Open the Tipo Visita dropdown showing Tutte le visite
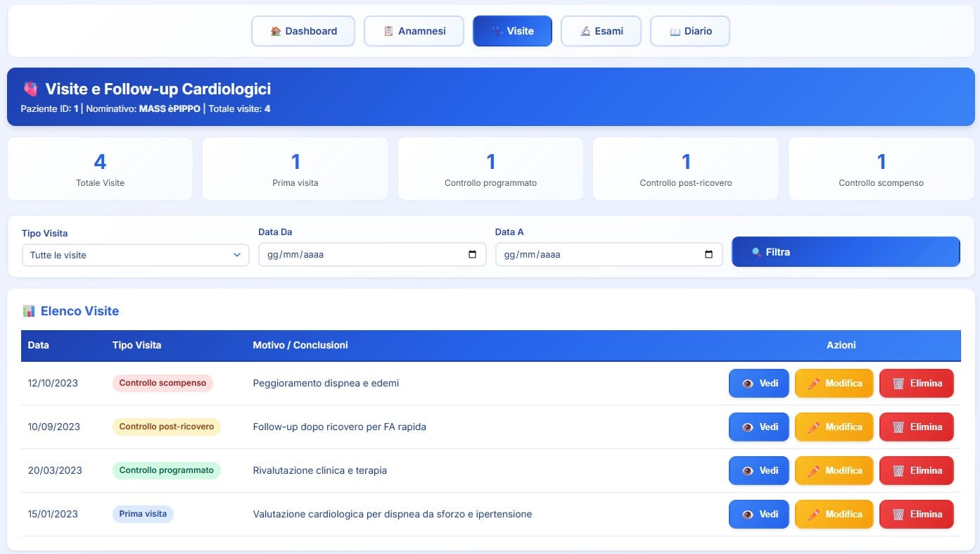Image resolution: width=980 pixels, height=554 pixels. coord(135,255)
